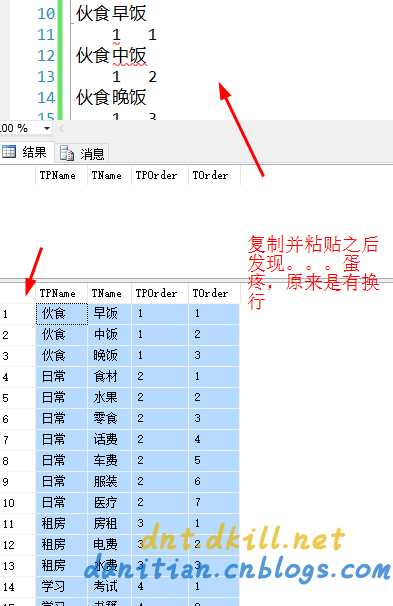Switch to the 消息 tab
The image size is (393, 606).
click(x=82, y=153)
